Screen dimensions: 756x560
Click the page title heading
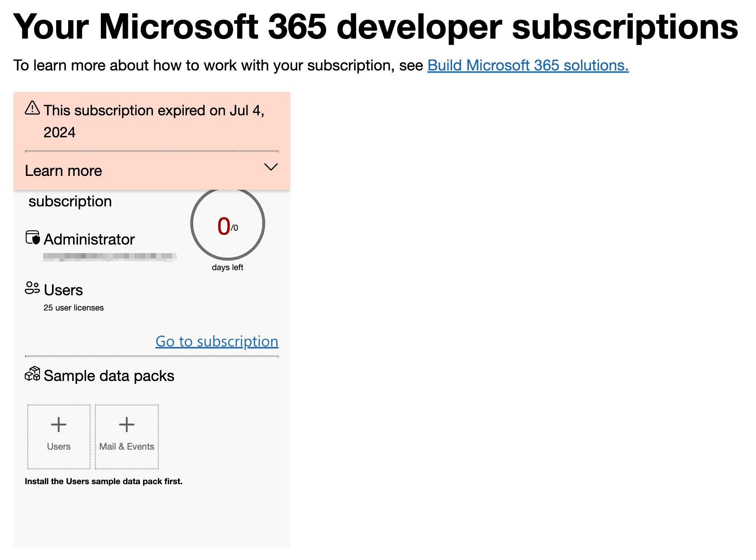pos(376,27)
